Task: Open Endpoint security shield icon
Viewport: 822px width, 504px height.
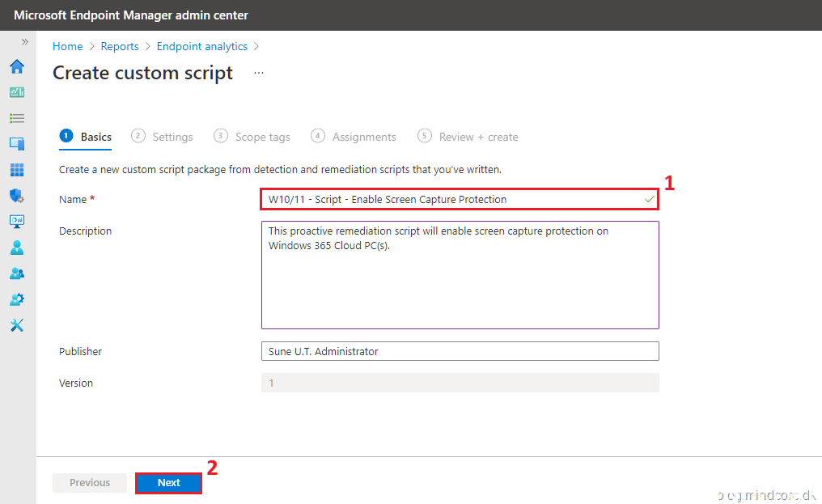Action: [x=16, y=196]
